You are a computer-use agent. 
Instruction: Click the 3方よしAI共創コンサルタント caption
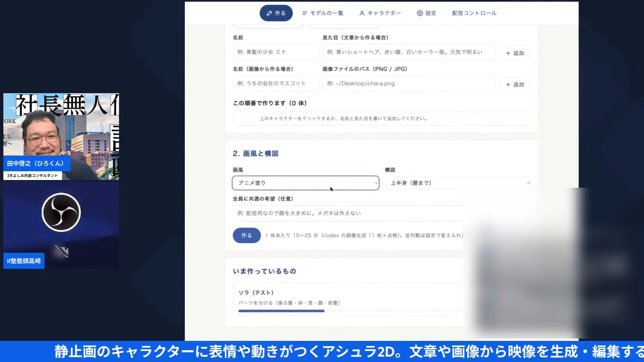pos(33,176)
